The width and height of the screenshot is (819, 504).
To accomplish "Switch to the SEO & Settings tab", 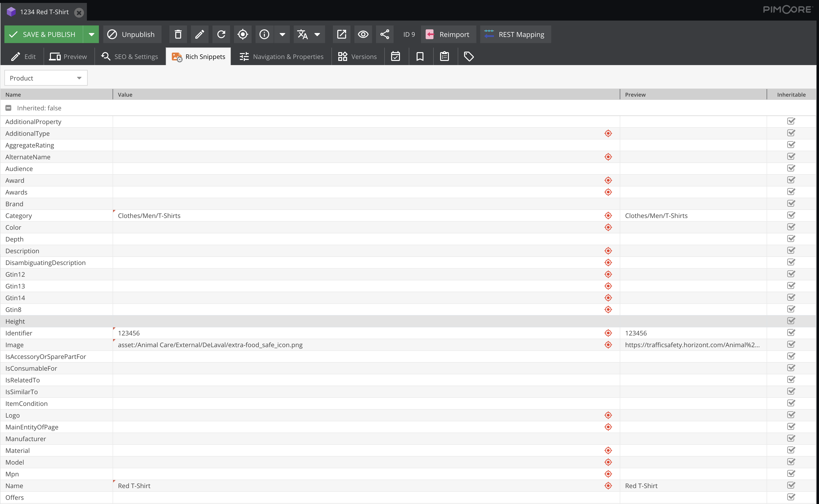I will point(130,56).
